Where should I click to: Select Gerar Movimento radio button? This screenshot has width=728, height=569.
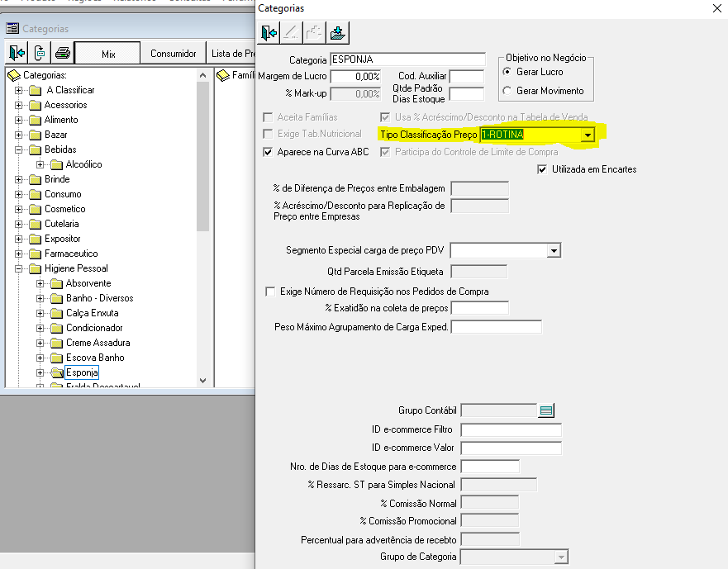507,91
